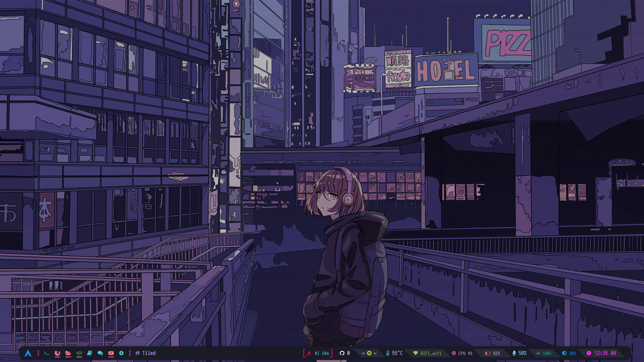Switch to the Firefox workspace icon

57,353
